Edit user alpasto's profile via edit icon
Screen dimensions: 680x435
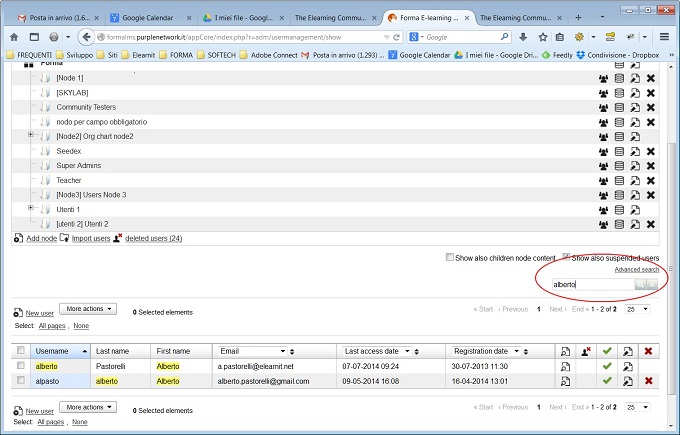tap(627, 381)
